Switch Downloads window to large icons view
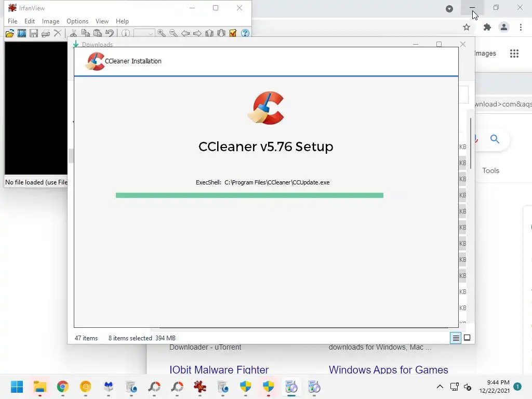 (467, 338)
